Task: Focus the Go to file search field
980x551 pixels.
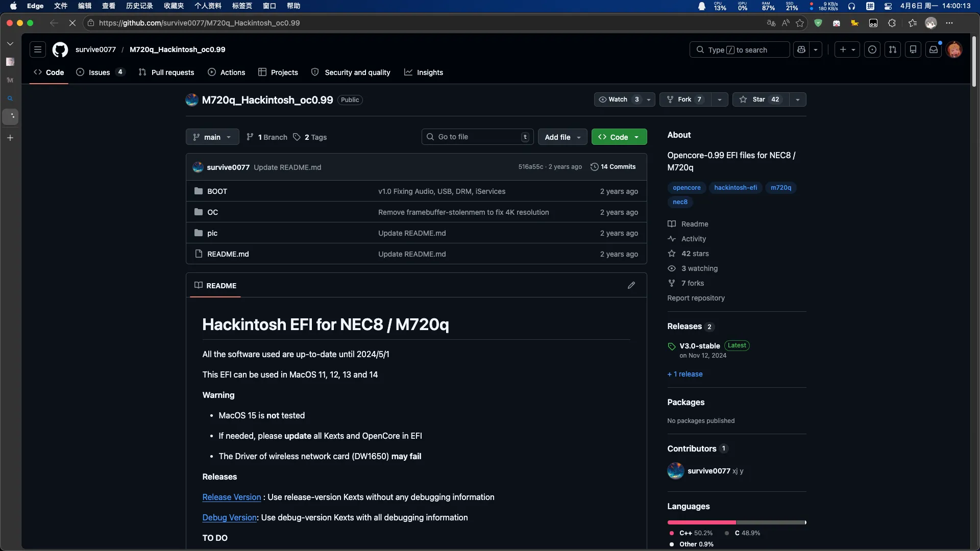Action: 478,137
